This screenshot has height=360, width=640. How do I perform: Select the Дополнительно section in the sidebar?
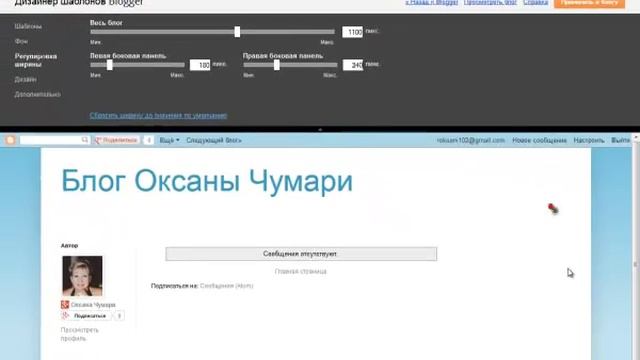point(38,94)
